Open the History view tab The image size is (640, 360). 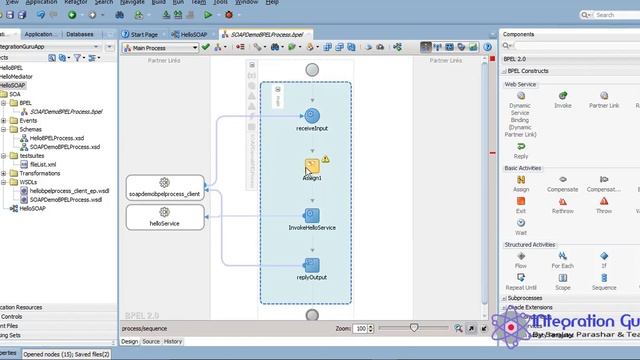click(173, 342)
